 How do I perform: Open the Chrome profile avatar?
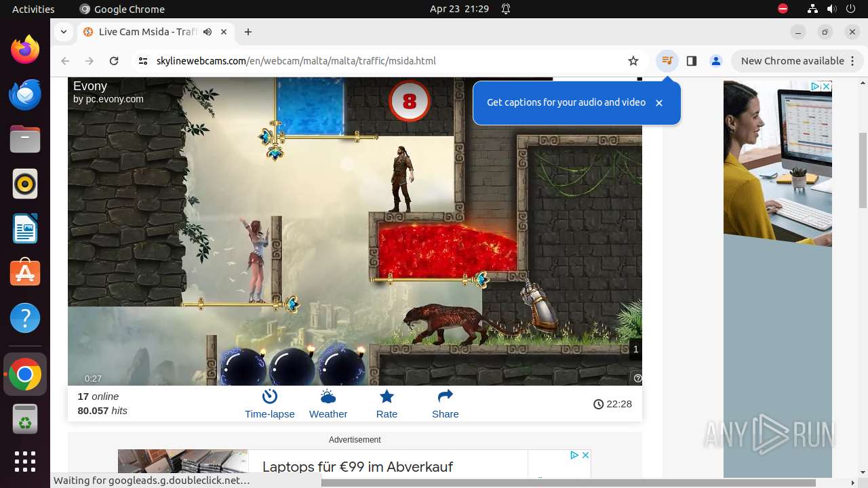tap(716, 61)
